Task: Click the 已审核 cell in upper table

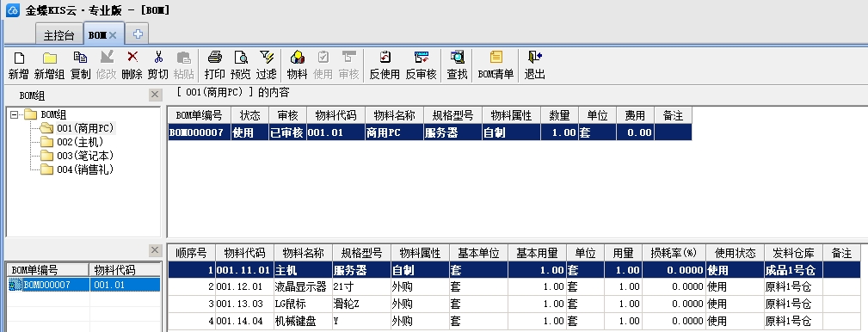Action: tap(288, 132)
